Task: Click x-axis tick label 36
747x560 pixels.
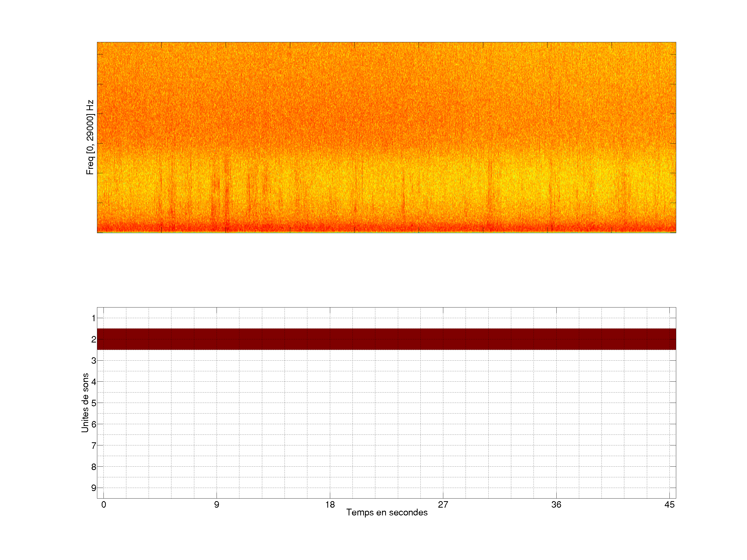Action: [556, 505]
